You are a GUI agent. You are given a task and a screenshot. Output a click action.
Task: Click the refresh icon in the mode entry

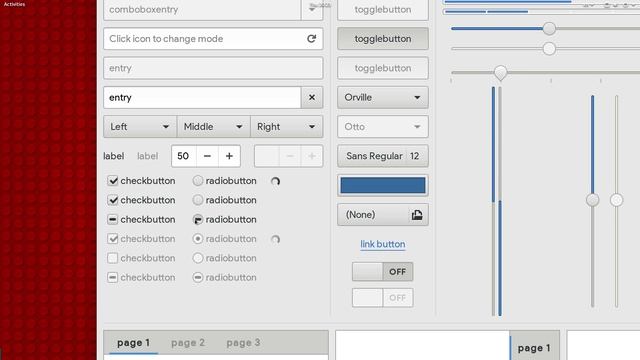click(311, 39)
